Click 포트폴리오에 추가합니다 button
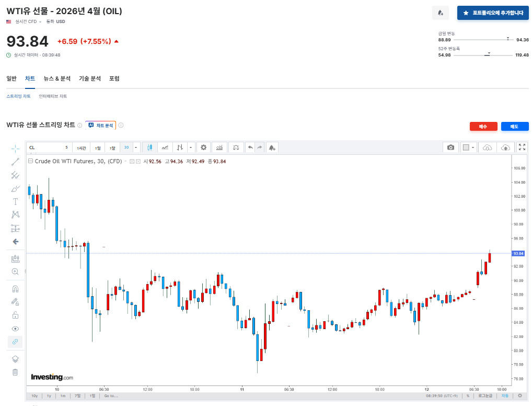This screenshot has width=532, height=406. click(493, 13)
